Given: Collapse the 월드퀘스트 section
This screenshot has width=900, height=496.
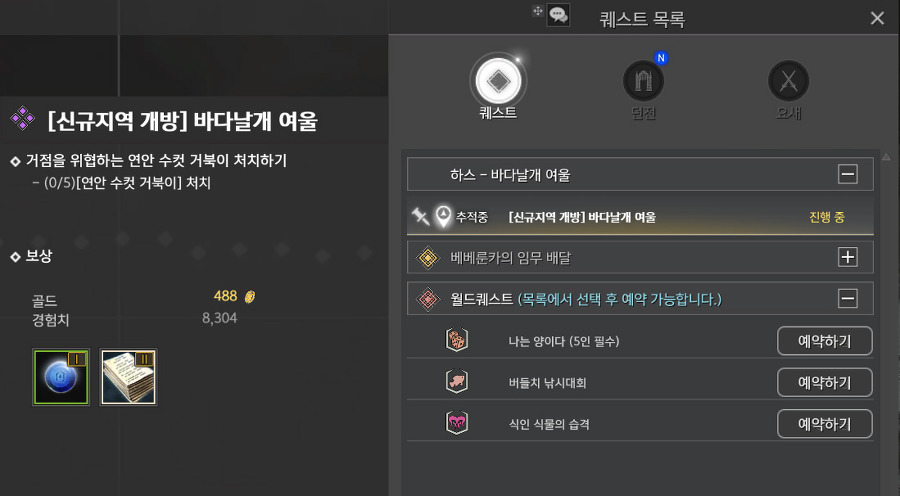Looking at the screenshot, I should click(848, 299).
